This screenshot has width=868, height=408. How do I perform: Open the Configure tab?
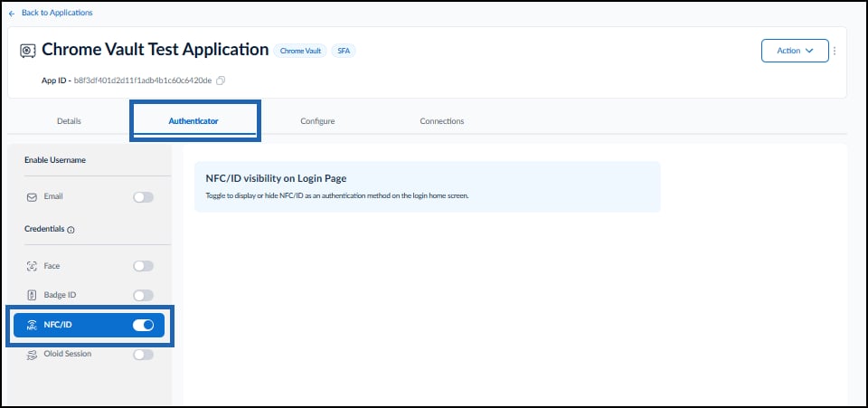tap(317, 120)
